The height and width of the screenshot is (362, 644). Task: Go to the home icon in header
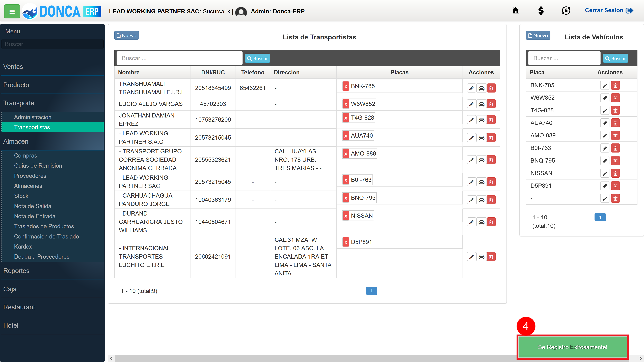pyautogui.click(x=516, y=11)
